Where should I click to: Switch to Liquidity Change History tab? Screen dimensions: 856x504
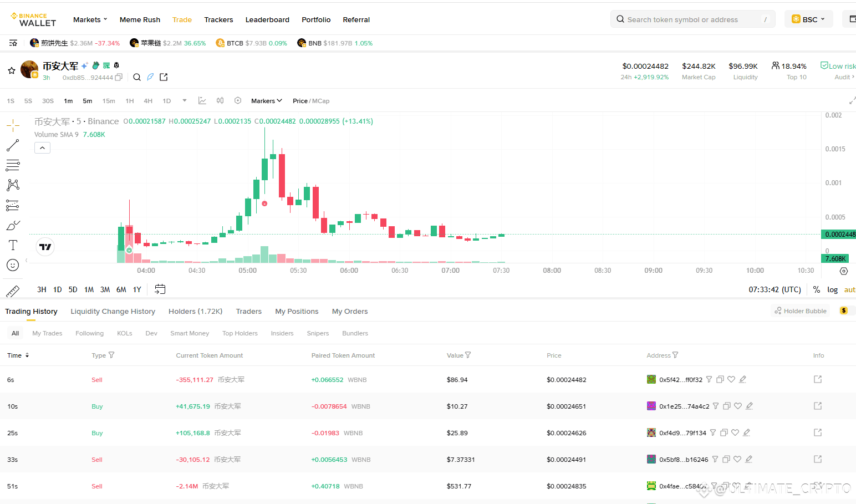113,312
